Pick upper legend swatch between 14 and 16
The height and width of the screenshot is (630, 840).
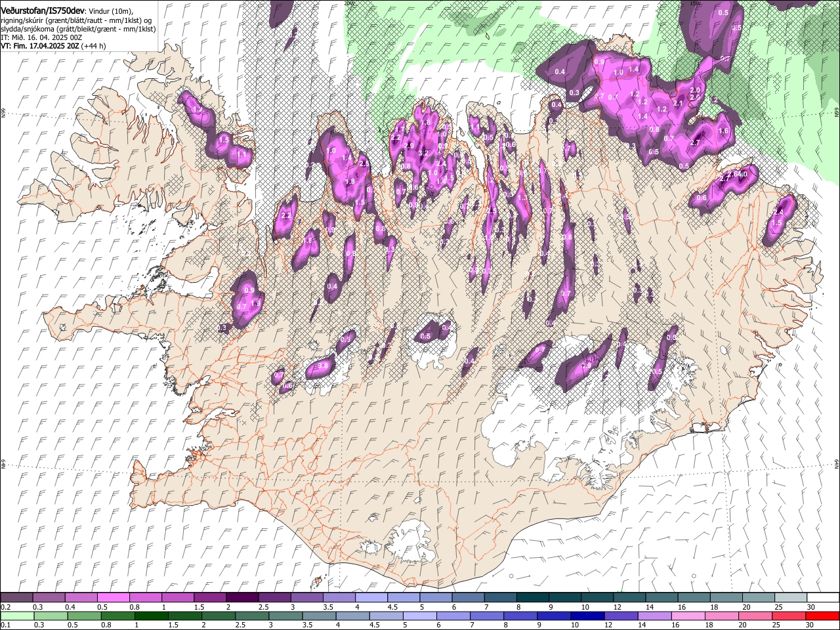[x=661, y=598]
